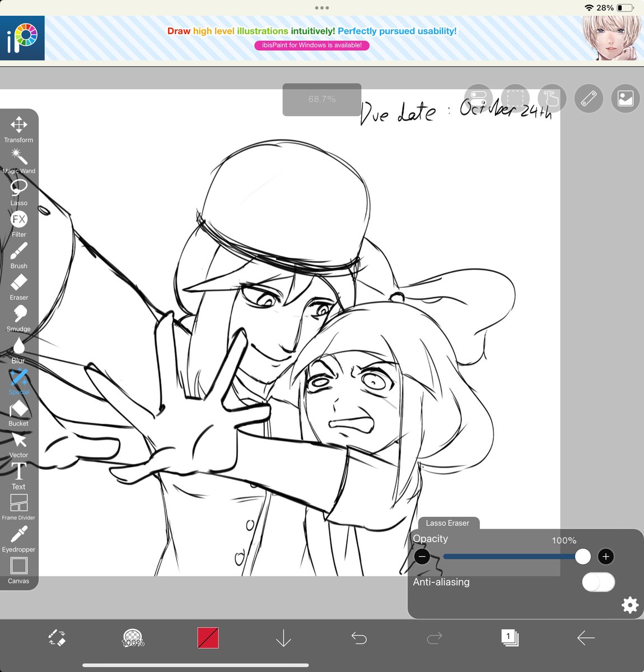Increase opacity with plus button
The width and height of the screenshot is (644, 672).
[x=605, y=557]
